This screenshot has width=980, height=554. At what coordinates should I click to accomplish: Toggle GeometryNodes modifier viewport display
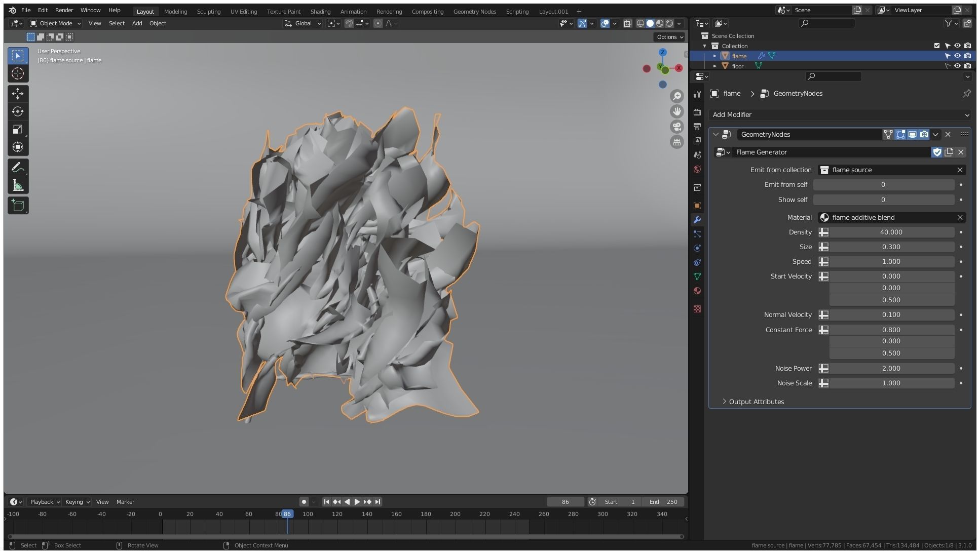(912, 134)
